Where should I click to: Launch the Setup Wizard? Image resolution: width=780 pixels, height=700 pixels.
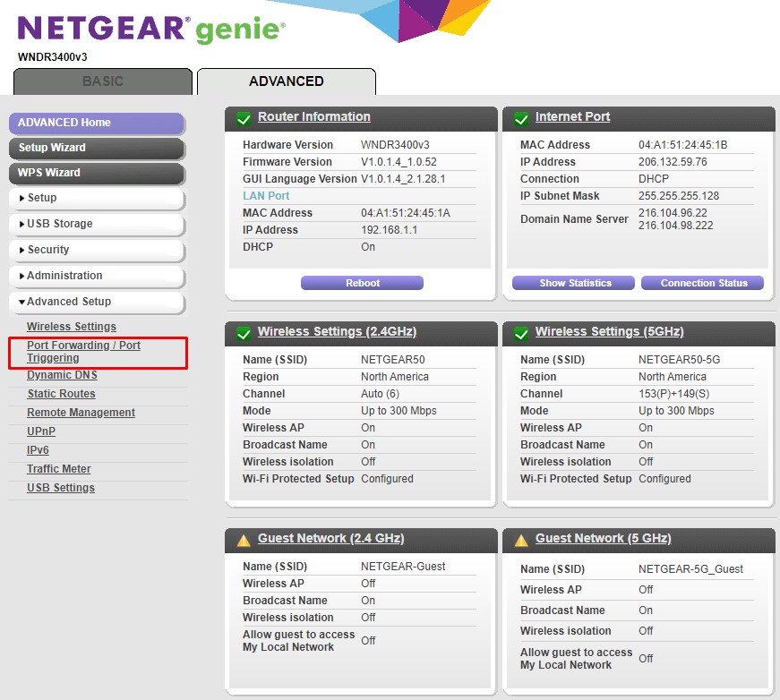[x=97, y=148]
